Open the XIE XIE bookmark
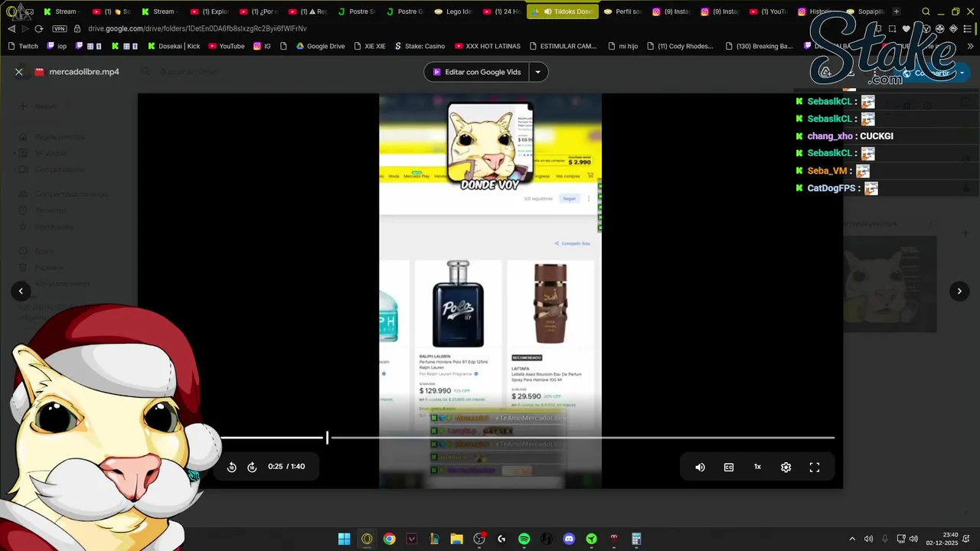The image size is (980, 551). click(x=369, y=46)
